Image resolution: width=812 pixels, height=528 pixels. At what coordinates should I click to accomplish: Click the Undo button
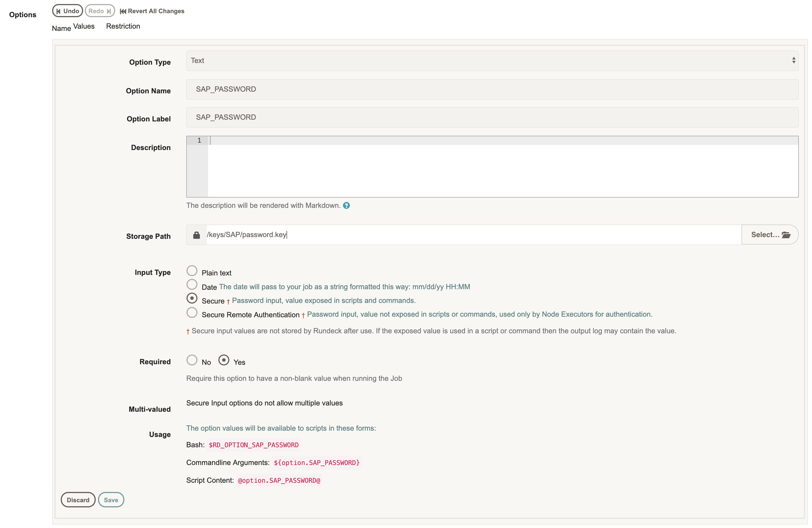click(x=68, y=11)
